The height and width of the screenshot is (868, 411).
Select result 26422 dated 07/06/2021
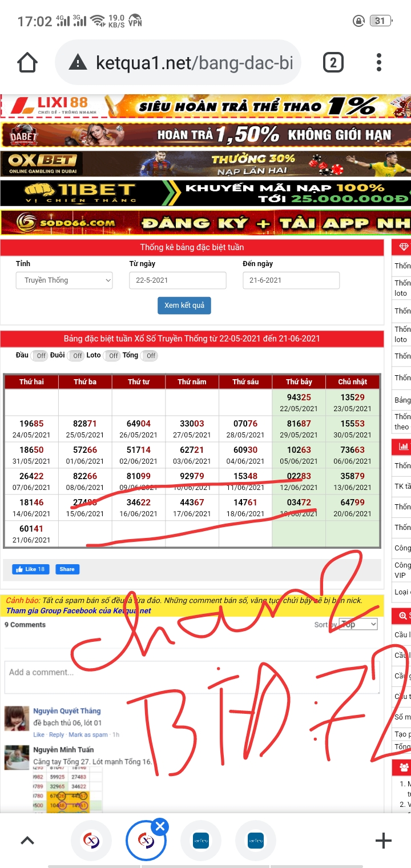coord(31,481)
